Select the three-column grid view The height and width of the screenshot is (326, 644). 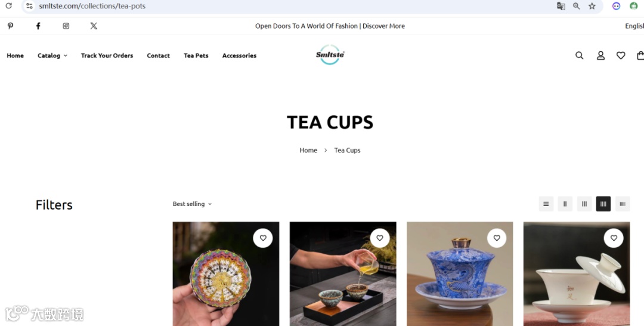click(584, 204)
